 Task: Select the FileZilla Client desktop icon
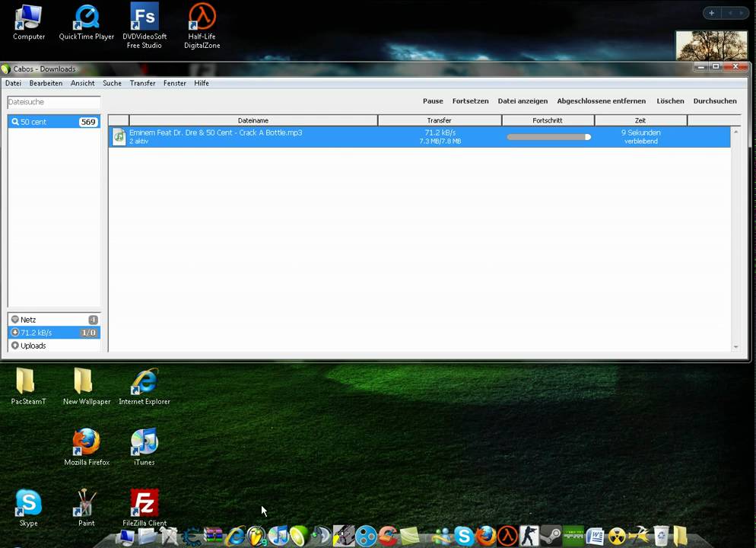click(x=145, y=508)
